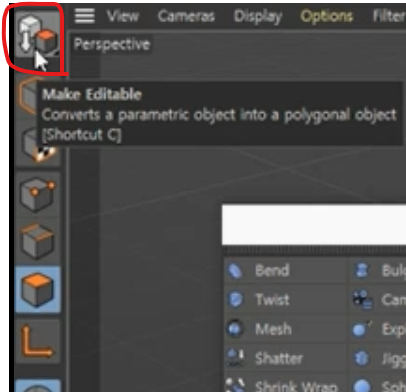
Task: Choose the Shatter deformer
Action: 285,359
